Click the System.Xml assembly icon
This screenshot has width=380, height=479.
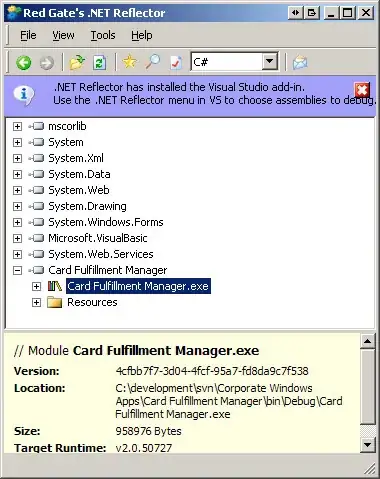[x=36, y=158]
